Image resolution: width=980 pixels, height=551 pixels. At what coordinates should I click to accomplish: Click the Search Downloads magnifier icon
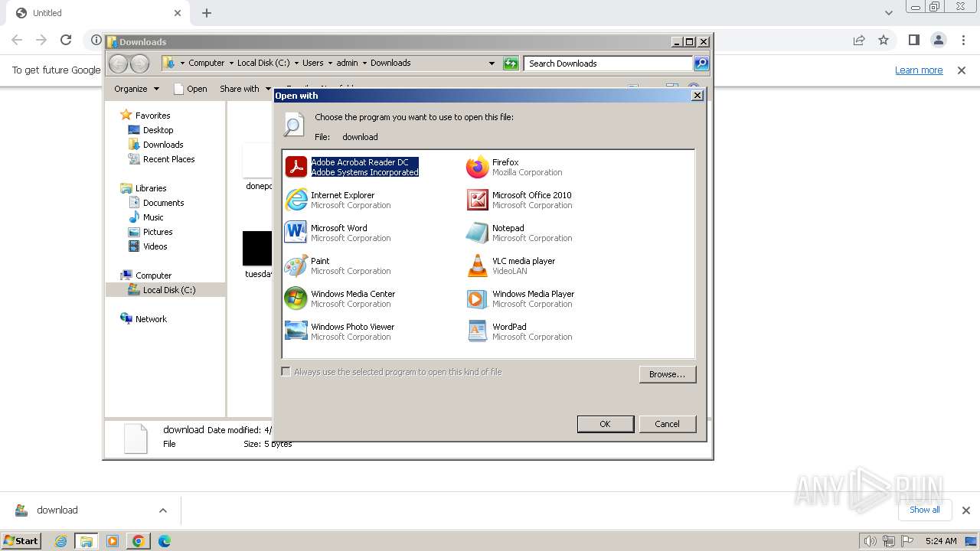(701, 64)
